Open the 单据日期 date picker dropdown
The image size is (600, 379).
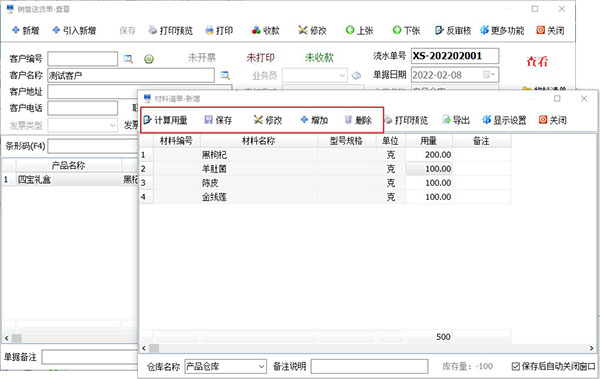point(490,75)
